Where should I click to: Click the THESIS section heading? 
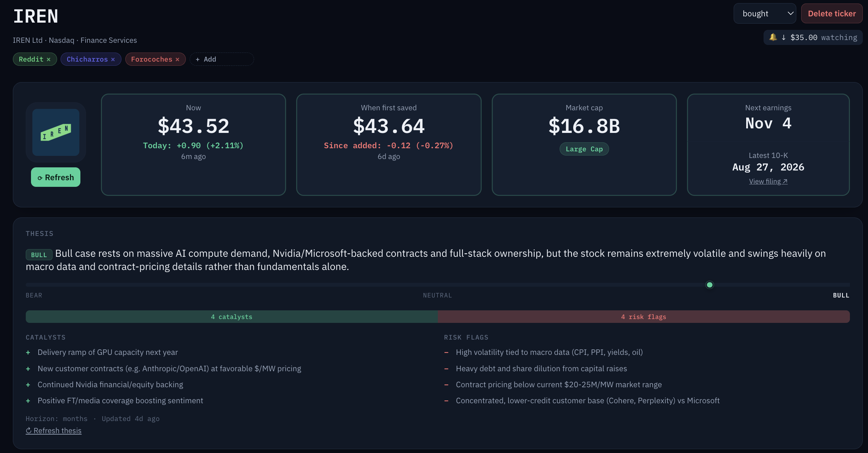coord(39,233)
